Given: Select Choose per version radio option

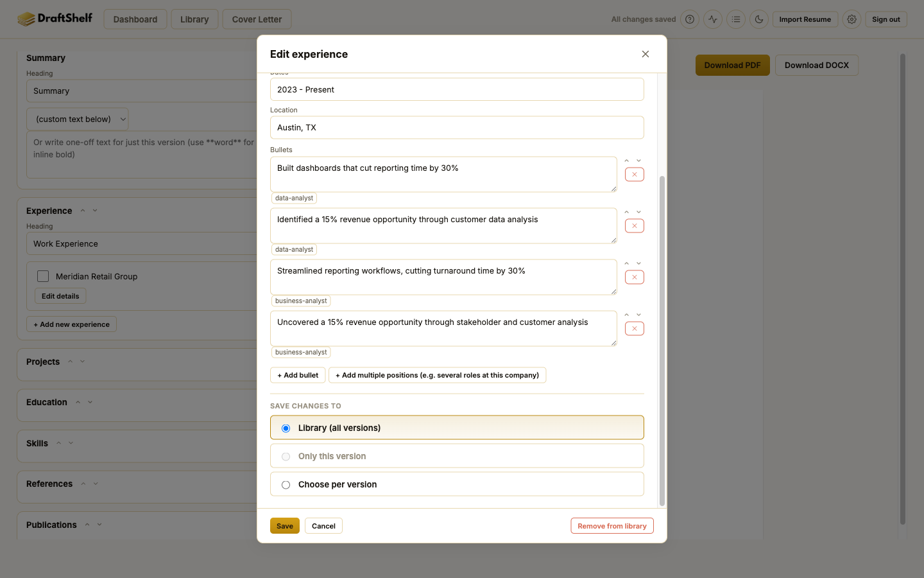Looking at the screenshot, I should coord(457,484).
